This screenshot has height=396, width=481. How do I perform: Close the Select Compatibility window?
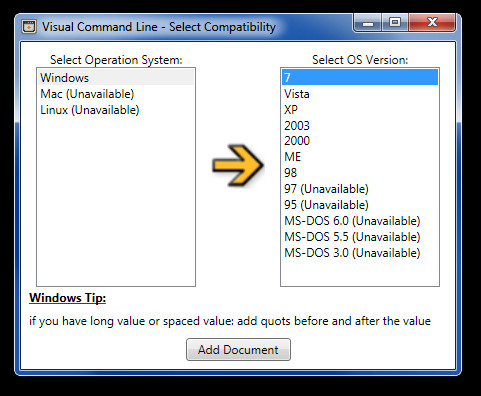(432, 23)
